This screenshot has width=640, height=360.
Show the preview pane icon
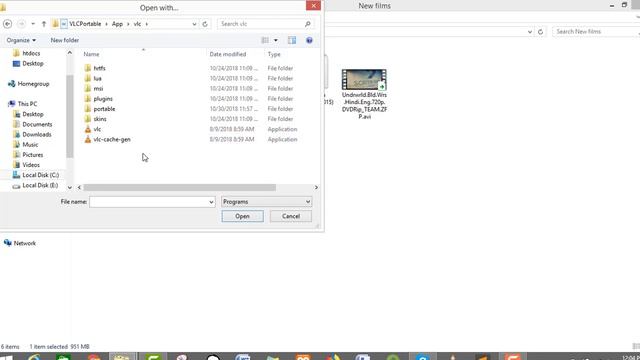(x=292, y=40)
